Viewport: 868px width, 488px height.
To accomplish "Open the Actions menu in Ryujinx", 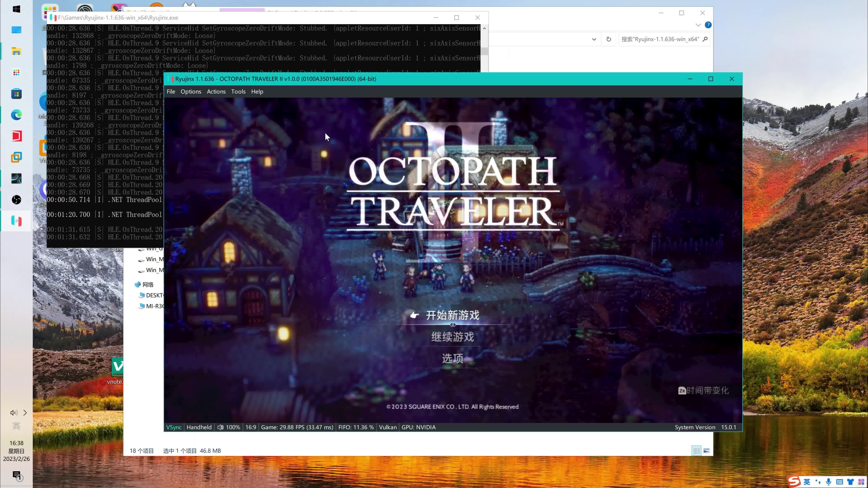I will click(216, 91).
